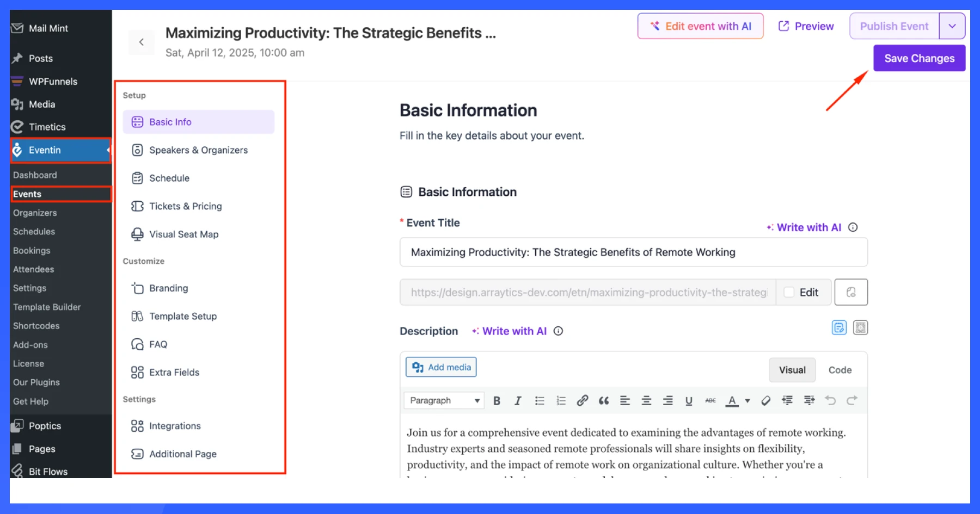
Task: Open Organizers submenu item
Action: (35, 213)
